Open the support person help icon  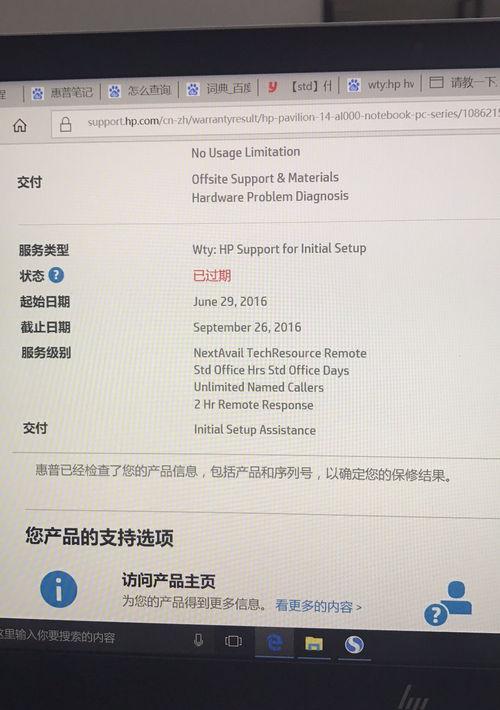click(448, 603)
